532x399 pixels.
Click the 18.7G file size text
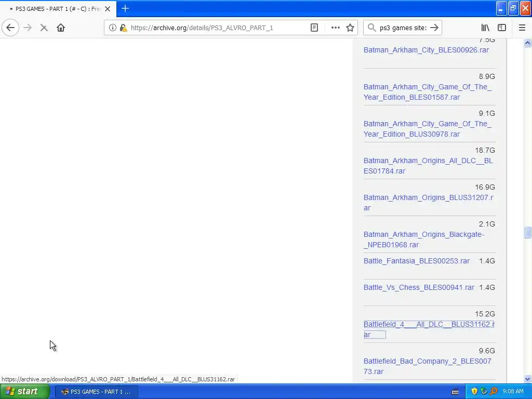click(485, 150)
